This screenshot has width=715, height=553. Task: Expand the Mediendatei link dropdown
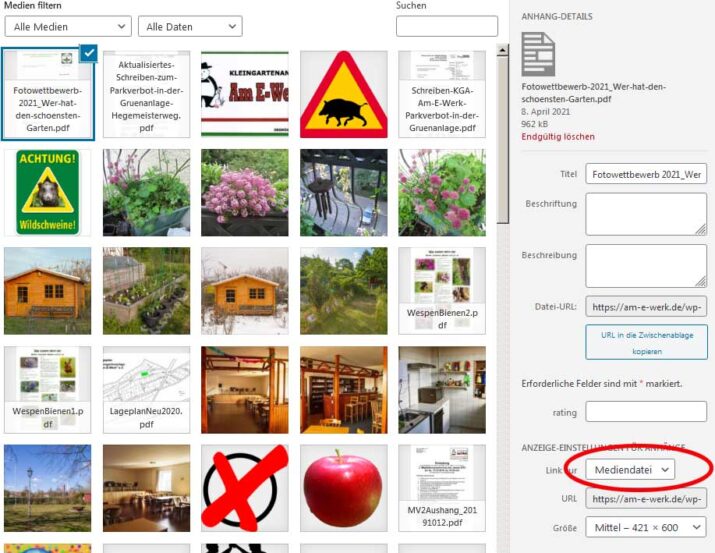point(630,470)
